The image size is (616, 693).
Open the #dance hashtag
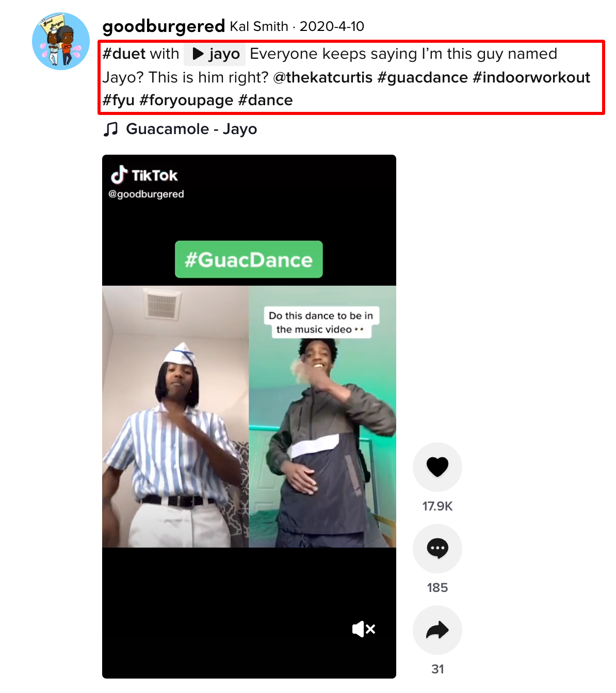click(265, 101)
